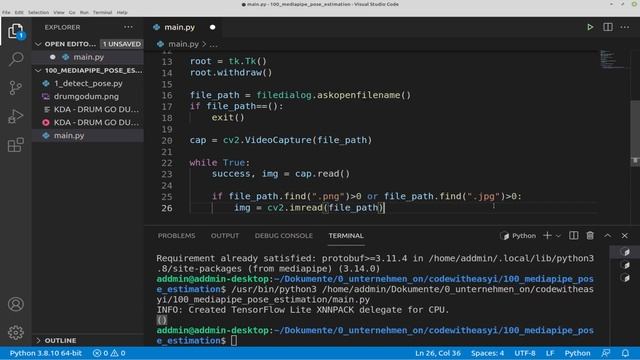640x360 pixels.
Task: Select main.py under Open Editors
Action: [x=88, y=57]
